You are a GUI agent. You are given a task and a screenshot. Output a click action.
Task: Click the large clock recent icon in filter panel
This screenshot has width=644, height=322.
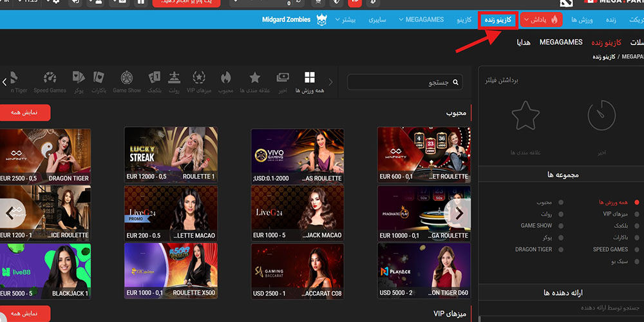tap(601, 115)
